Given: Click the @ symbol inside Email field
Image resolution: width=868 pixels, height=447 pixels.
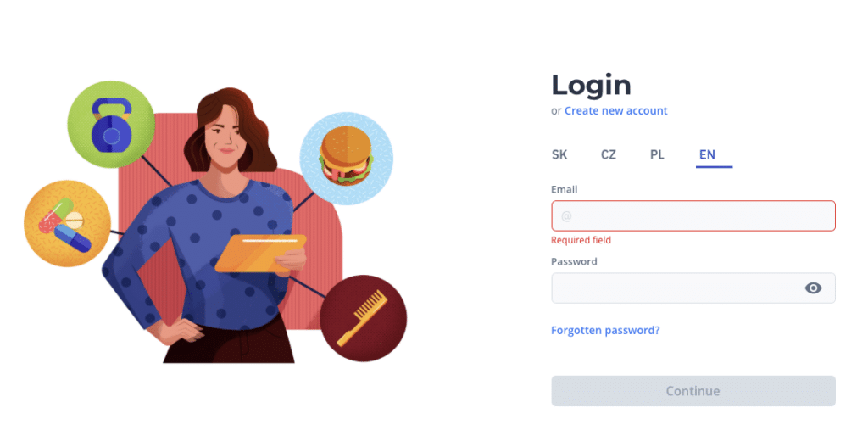Looking at the screenshot, I should point(565,216).
